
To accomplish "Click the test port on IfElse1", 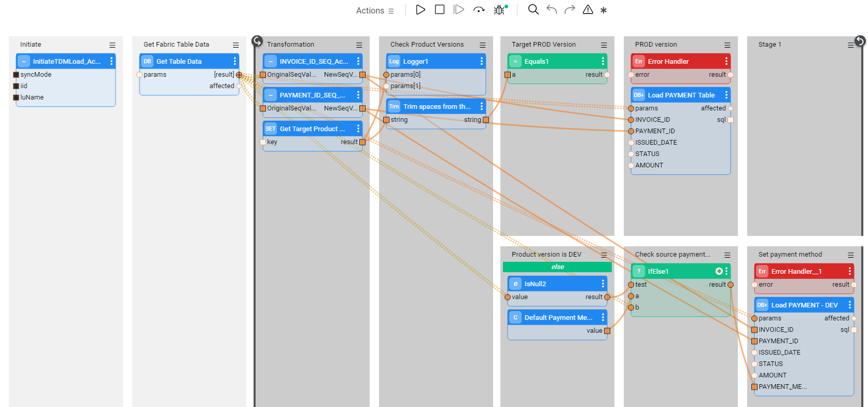I will [x=631, y=285].
